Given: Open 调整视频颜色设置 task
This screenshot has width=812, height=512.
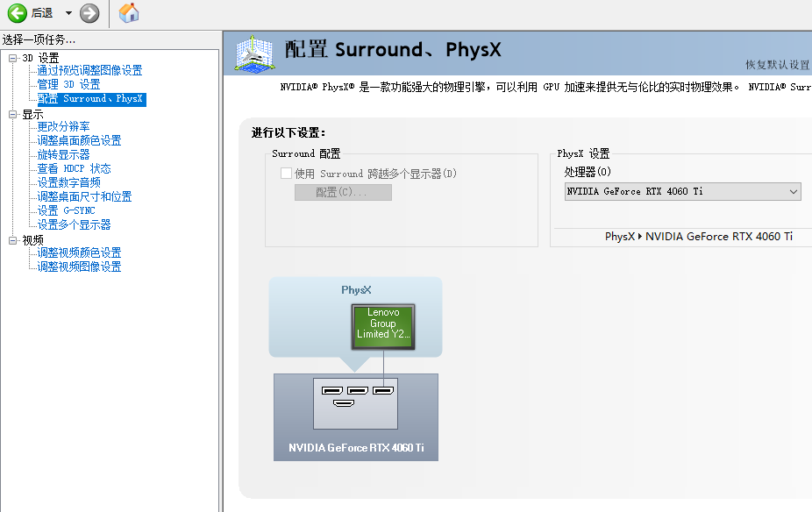Looking at the screenshot, I should point(79,252).
